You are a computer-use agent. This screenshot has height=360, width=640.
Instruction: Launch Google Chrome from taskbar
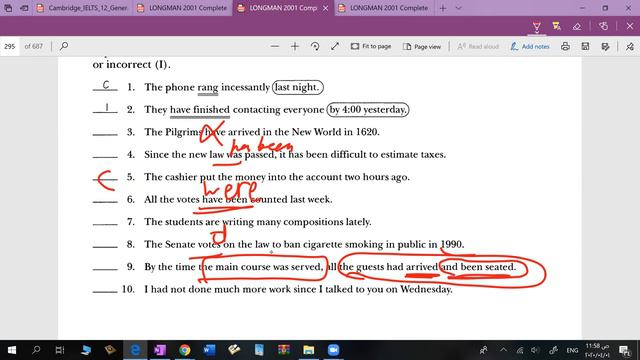pyautogui.click(x=184, y=350)
